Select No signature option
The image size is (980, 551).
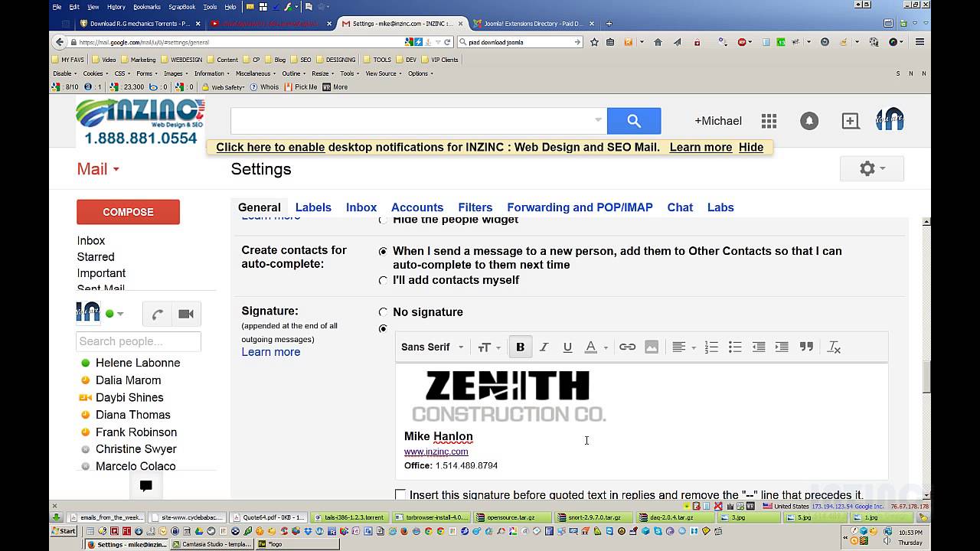click(383, 312)
